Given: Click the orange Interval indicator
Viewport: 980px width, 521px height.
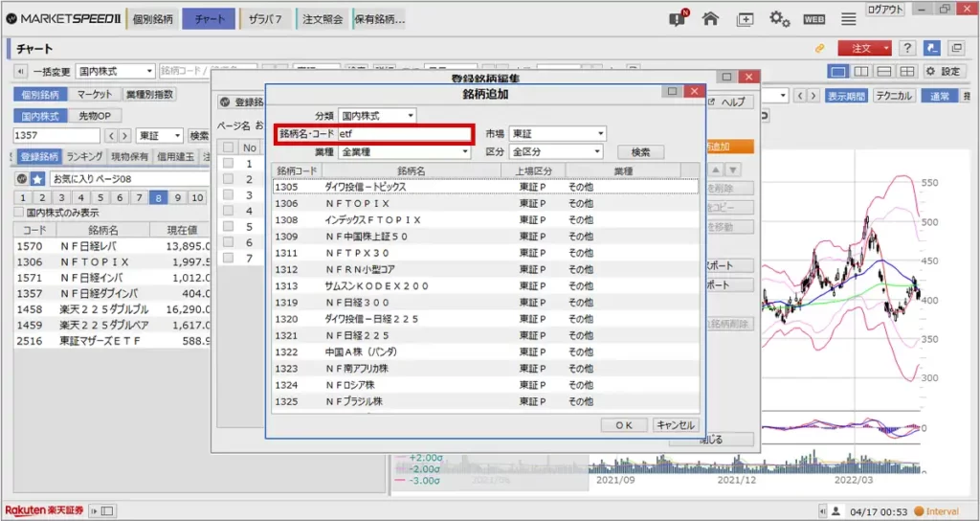Looking at the screenshot, I should click(x=936, y=511).
